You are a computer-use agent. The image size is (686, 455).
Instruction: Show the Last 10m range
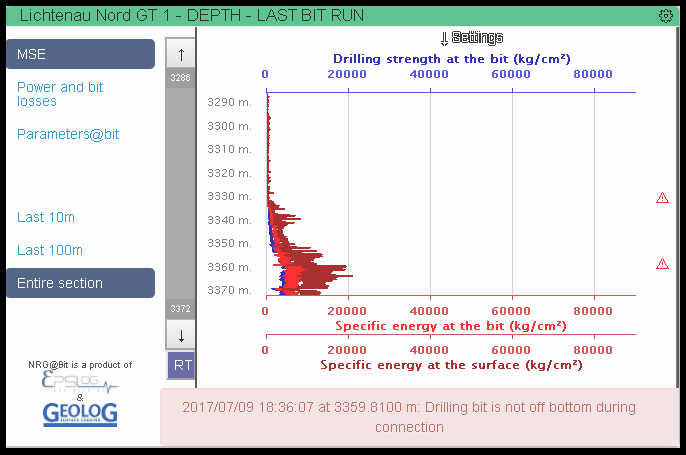click(x=46, y=217)
